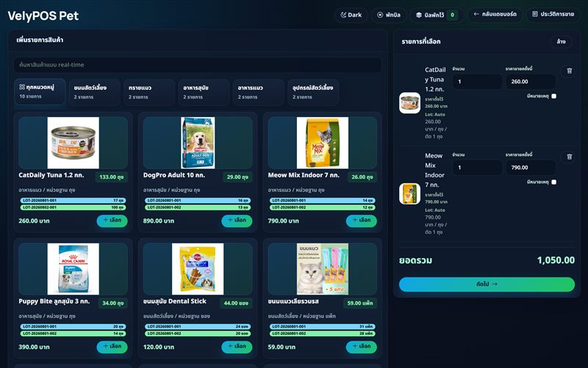
Task: Delete Meow Mix Indoor from cart trash icon
Action: tap(569, 157)
